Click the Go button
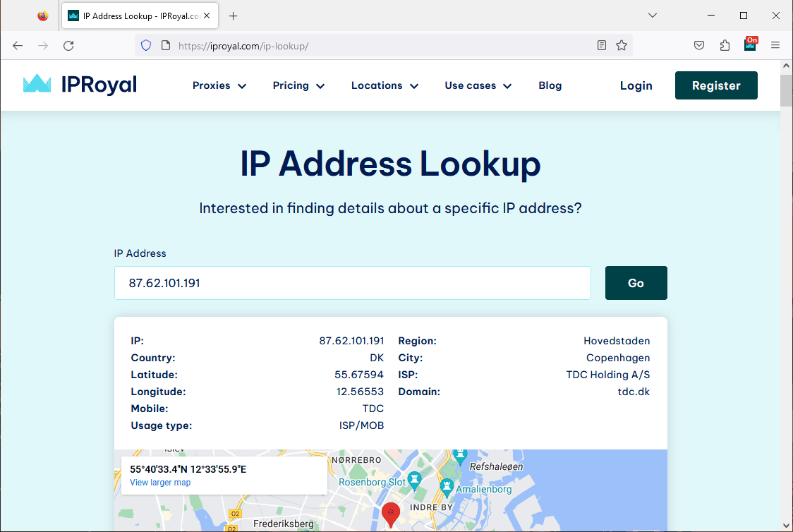 pyautogui.click(x=636, y=283)
